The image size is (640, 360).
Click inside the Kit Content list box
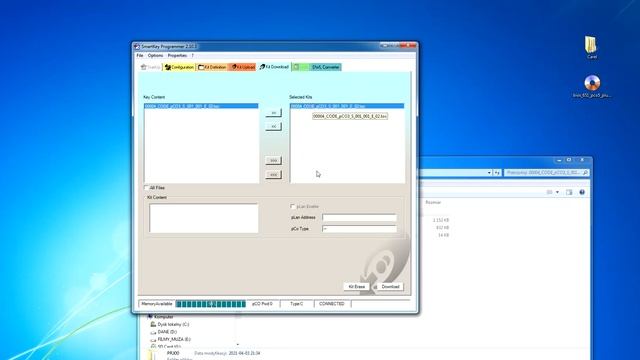pyautogui.click(x=204, y=218)
